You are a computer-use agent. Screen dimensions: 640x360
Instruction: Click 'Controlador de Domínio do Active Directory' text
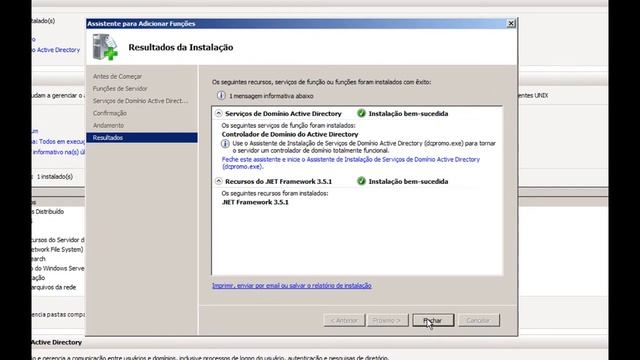(x=290, y=134)
